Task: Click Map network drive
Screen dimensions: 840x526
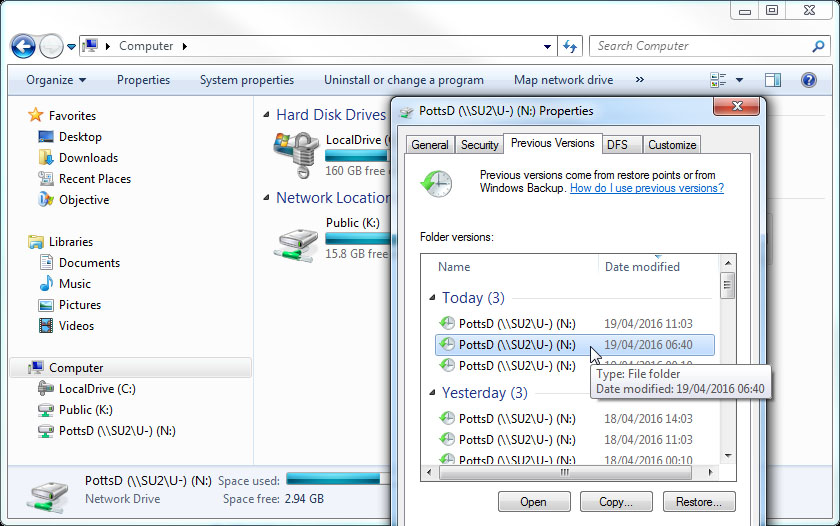Action: point(563,80)
